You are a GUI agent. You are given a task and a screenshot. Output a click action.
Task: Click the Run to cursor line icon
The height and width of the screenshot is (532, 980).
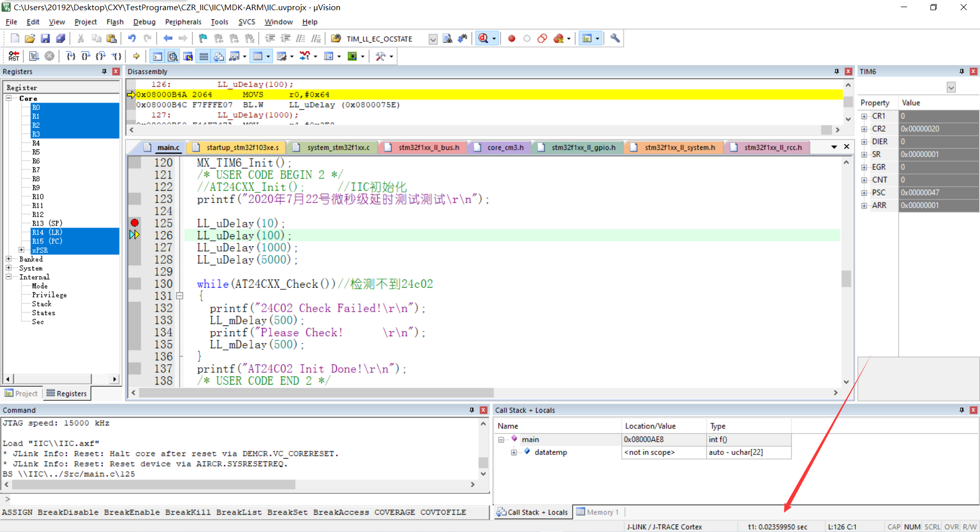pyautogui.click(x=116, y=56)
